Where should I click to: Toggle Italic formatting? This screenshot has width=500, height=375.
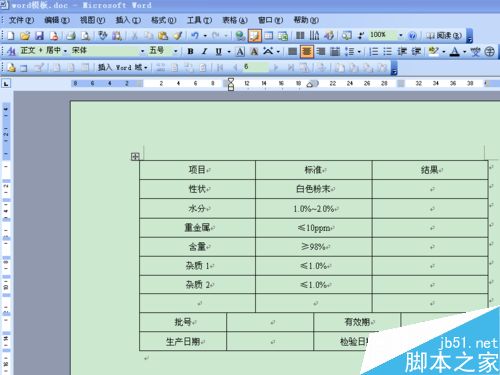click(204, 51)
